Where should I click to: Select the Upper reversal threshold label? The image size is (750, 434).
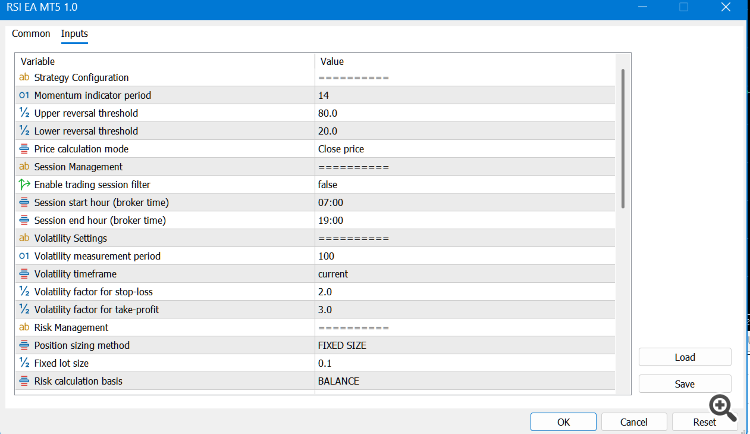86,113
